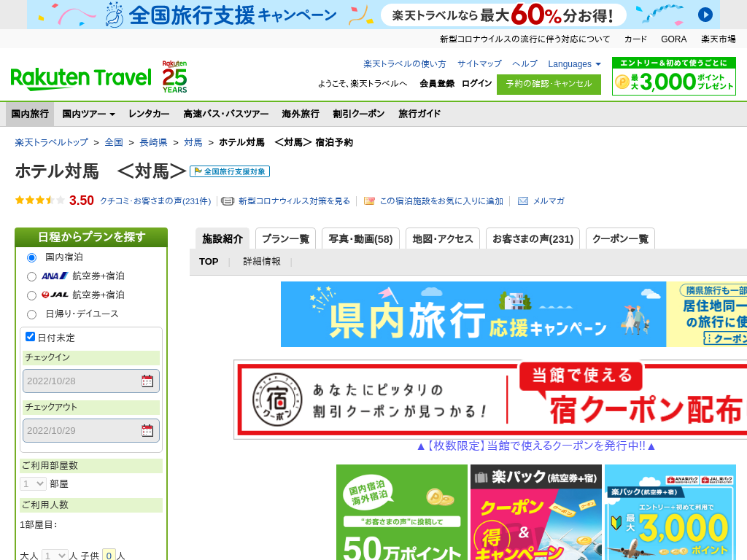Select the TOP sub-tab
The width and height of the screenshot is (747, 560).
[209, 262]
